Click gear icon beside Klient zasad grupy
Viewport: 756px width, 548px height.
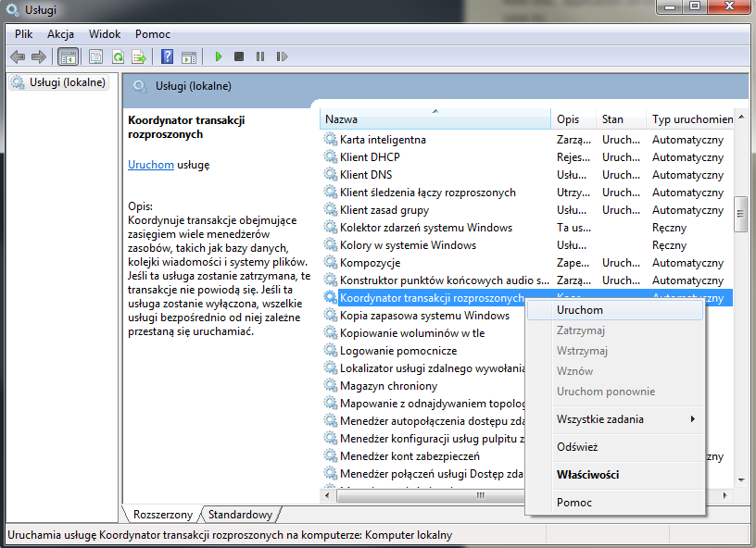(330, 210)
